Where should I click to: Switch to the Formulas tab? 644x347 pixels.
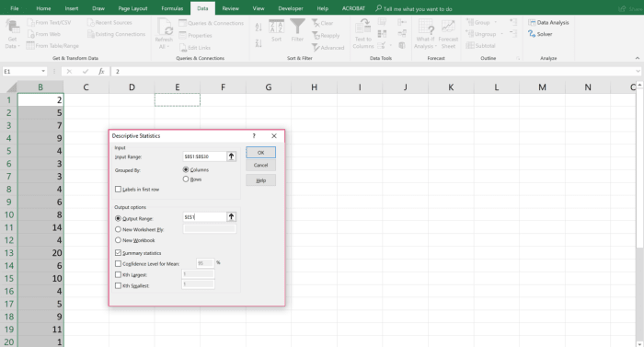[x=172, y=8]
